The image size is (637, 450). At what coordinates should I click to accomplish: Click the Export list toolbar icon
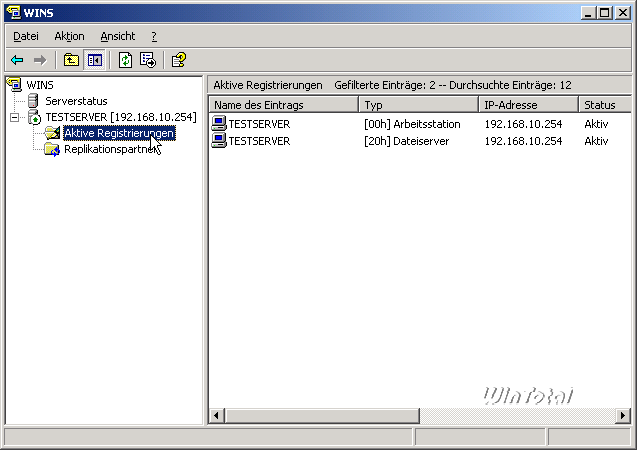148,60
